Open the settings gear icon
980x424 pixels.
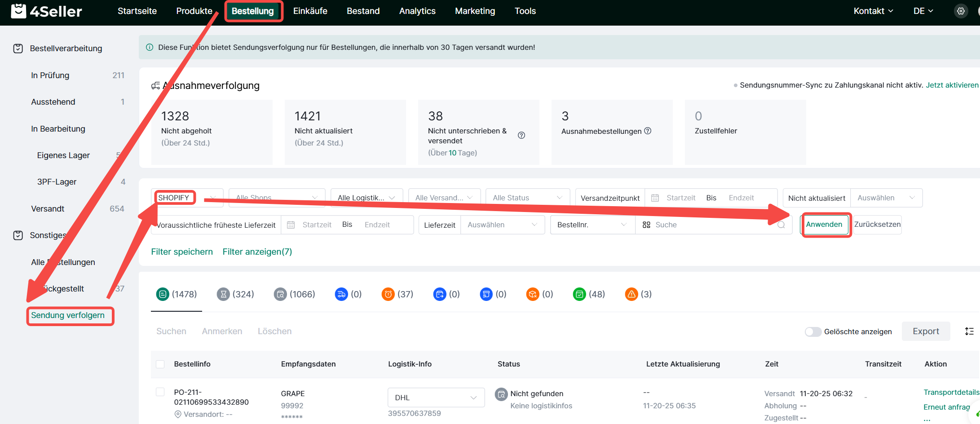(x=961, y=11)
